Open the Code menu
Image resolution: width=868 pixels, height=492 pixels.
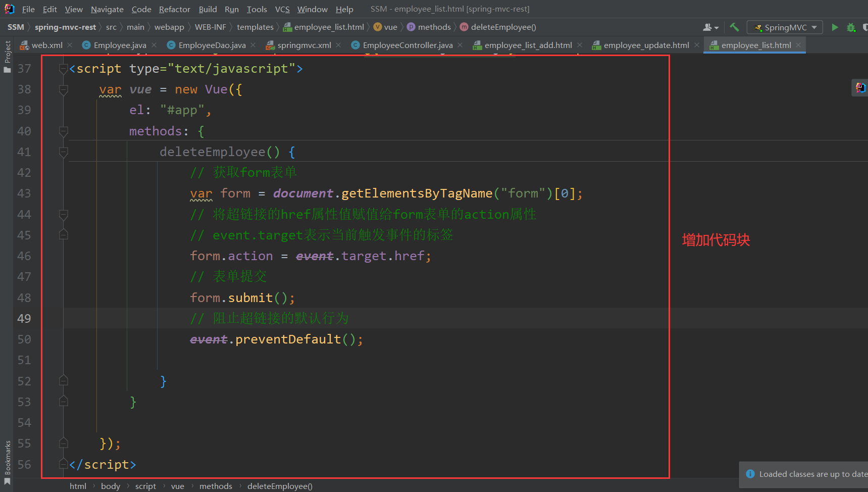[141, 9]
